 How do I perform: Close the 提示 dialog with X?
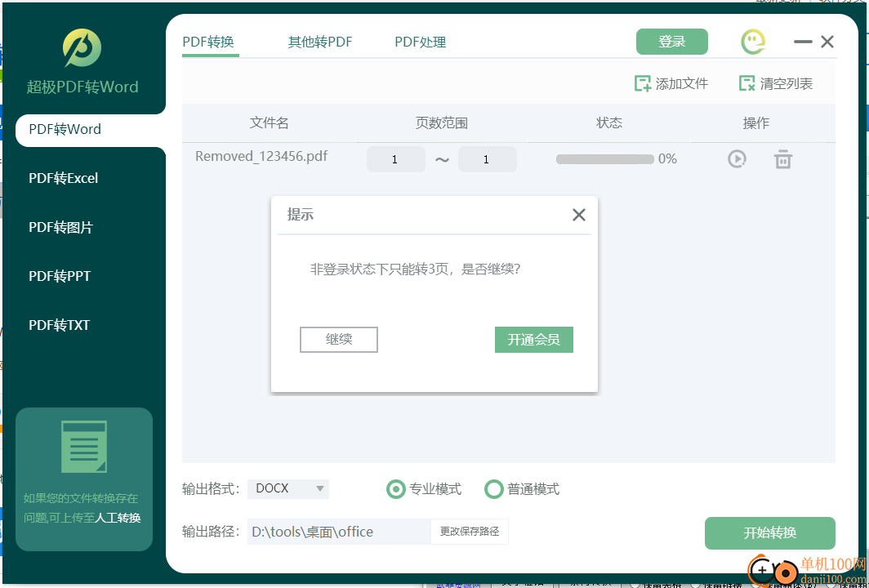pyautogui.click(x=578, y=215)
